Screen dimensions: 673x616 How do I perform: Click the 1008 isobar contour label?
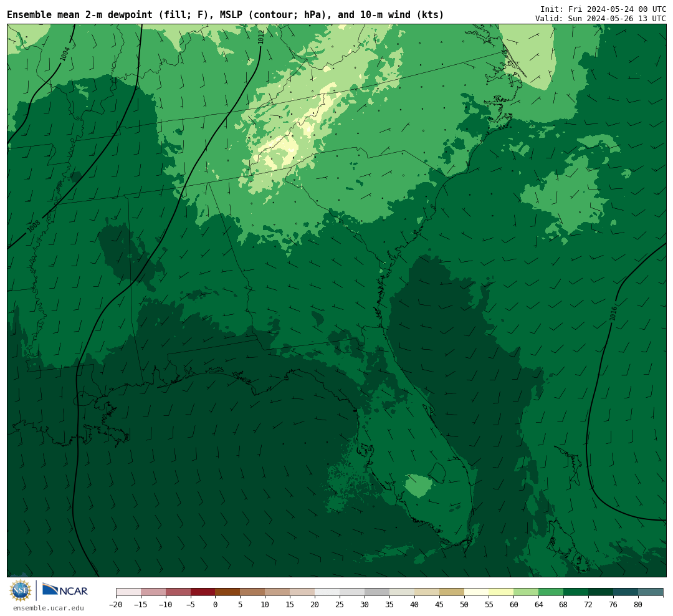coord(34,226)
